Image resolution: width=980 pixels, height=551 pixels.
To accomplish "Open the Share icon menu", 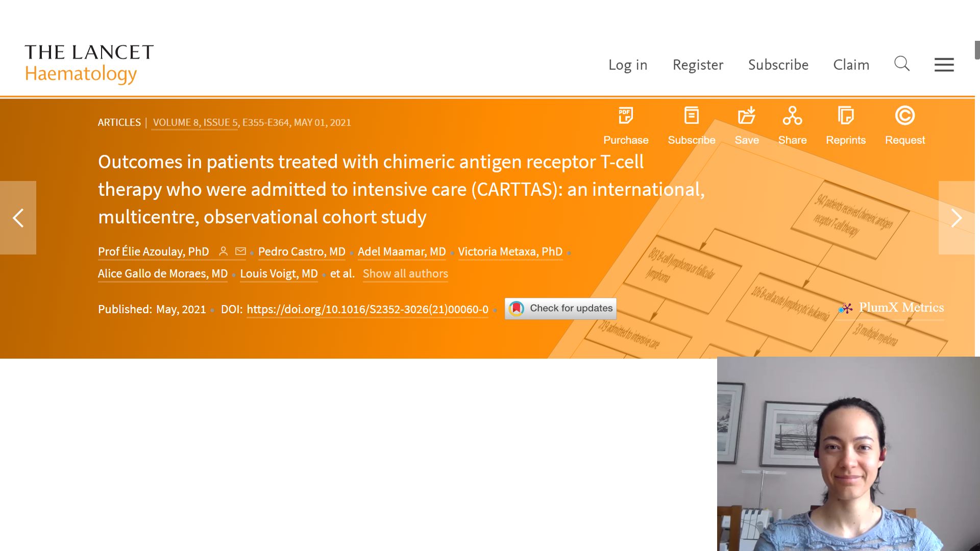I will click(x=792, y=116).
